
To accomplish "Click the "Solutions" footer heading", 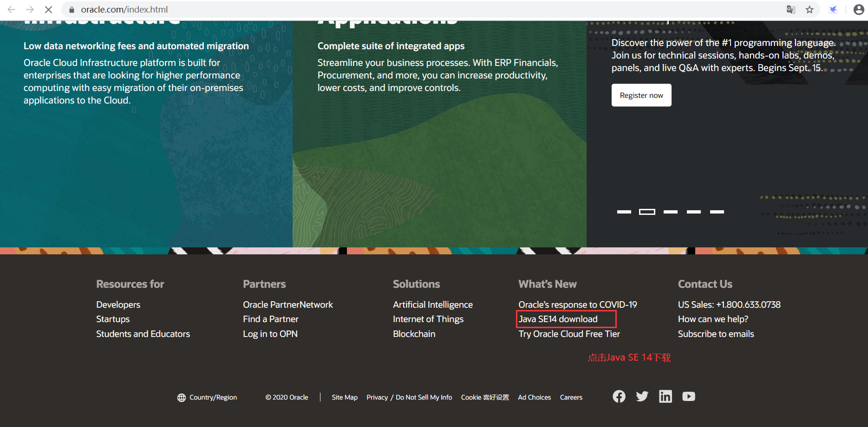I will (x=417, y=284).
